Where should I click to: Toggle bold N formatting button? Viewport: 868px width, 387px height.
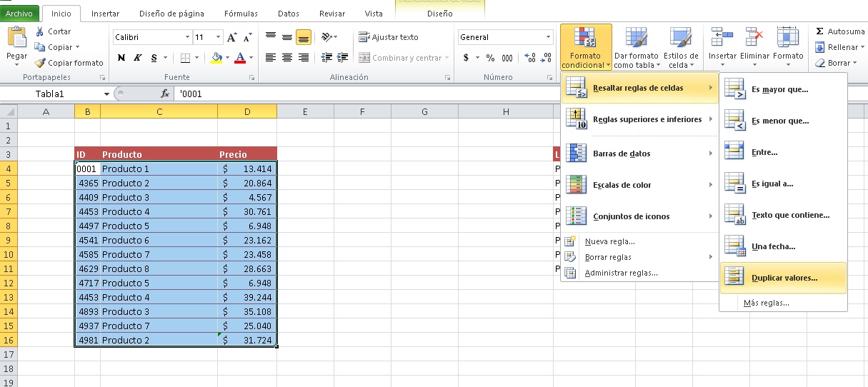[x=121, y=58]
